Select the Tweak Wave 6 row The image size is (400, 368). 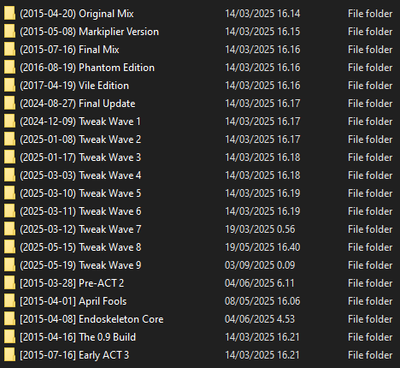pos(200,212)
